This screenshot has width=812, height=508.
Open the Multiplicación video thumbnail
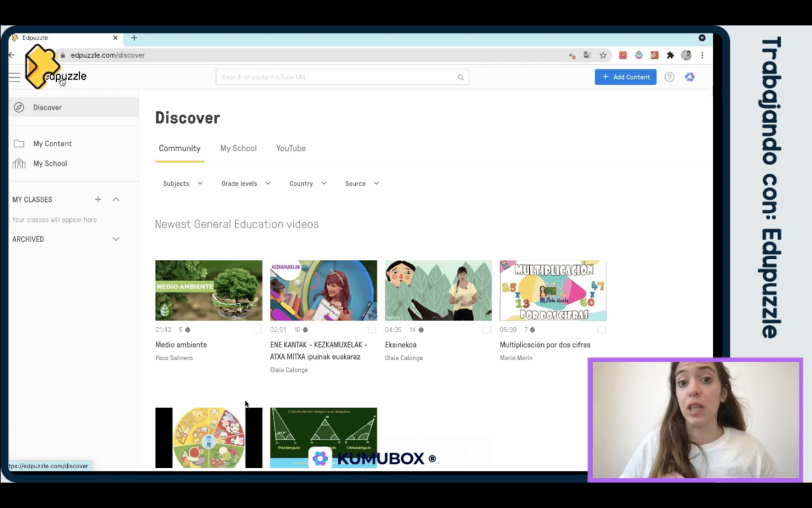point(553,291)
